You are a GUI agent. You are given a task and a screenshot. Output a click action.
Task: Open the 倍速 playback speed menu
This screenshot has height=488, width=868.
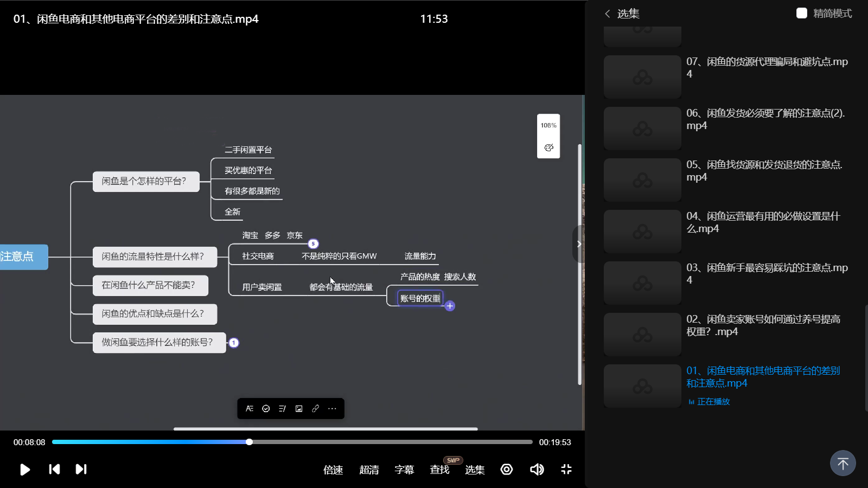tap(333, 470)
